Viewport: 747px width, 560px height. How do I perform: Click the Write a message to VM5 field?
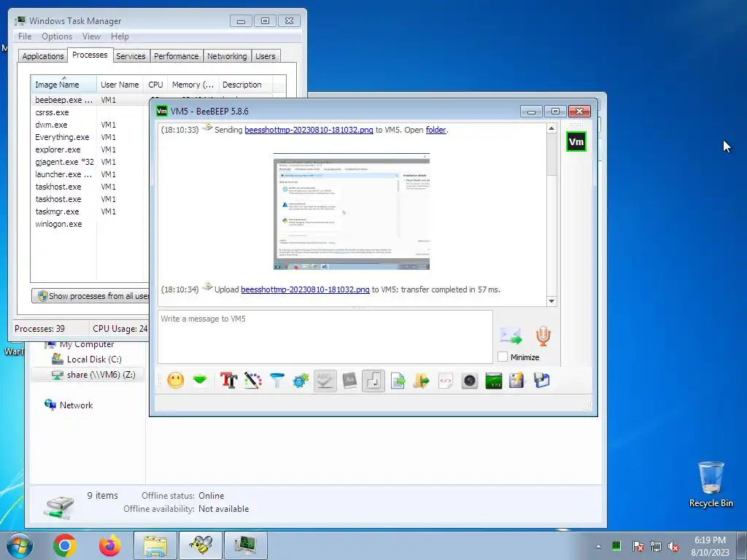point(325,337)
